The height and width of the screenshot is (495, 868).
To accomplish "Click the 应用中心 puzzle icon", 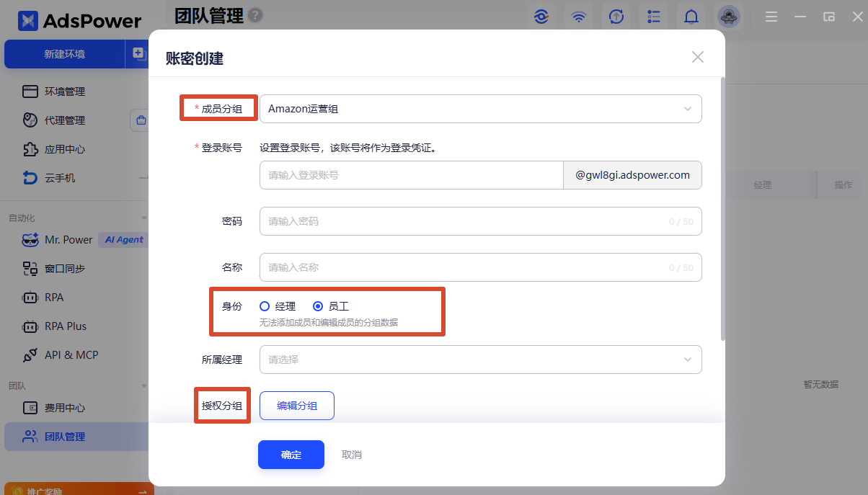I will tap(30, 149).
